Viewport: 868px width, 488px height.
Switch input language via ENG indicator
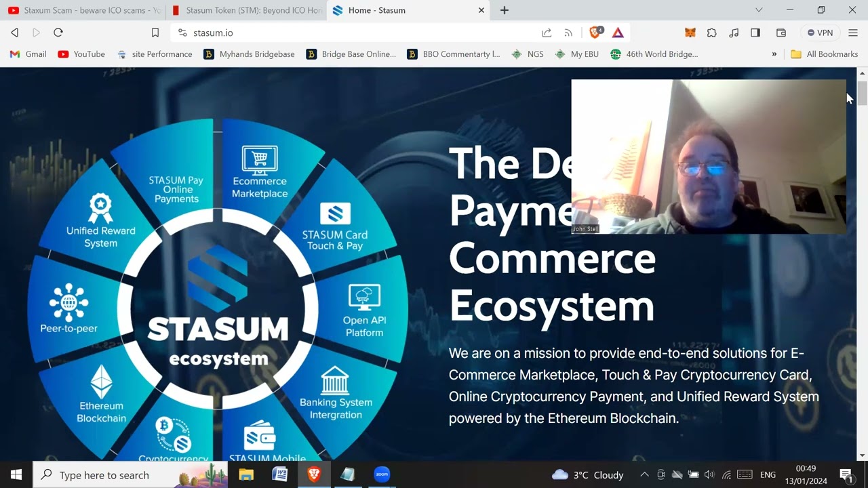pos(768,474)
